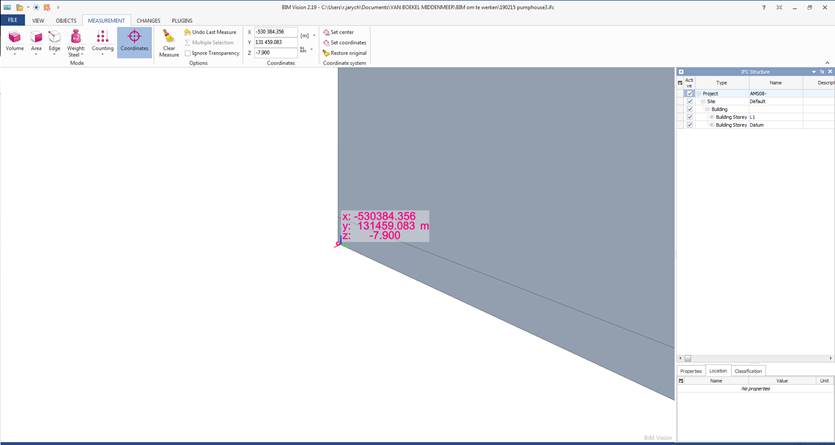Click the column chooser icon in Properties grid

click(680, 381)
